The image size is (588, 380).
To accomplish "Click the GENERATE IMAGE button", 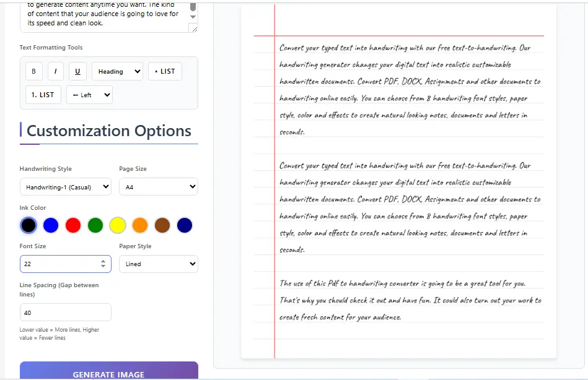I will (x=108, y=374).
